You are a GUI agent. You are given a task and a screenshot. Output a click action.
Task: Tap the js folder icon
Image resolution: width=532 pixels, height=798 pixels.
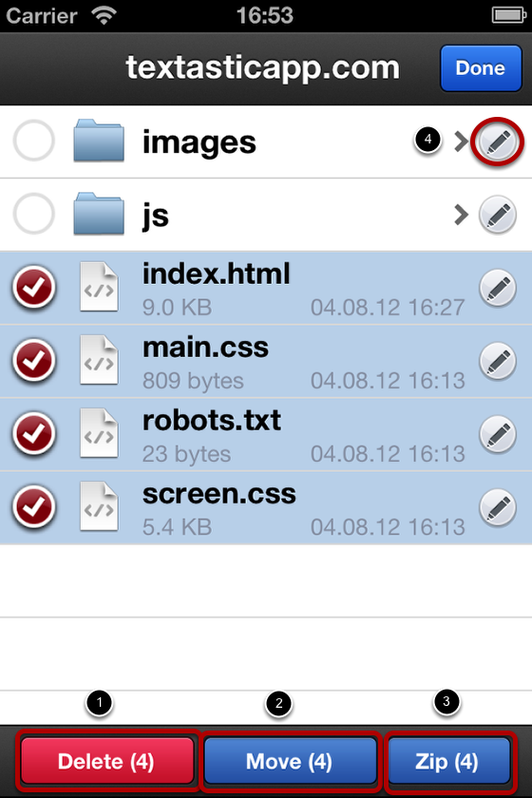tap(99, 214)
